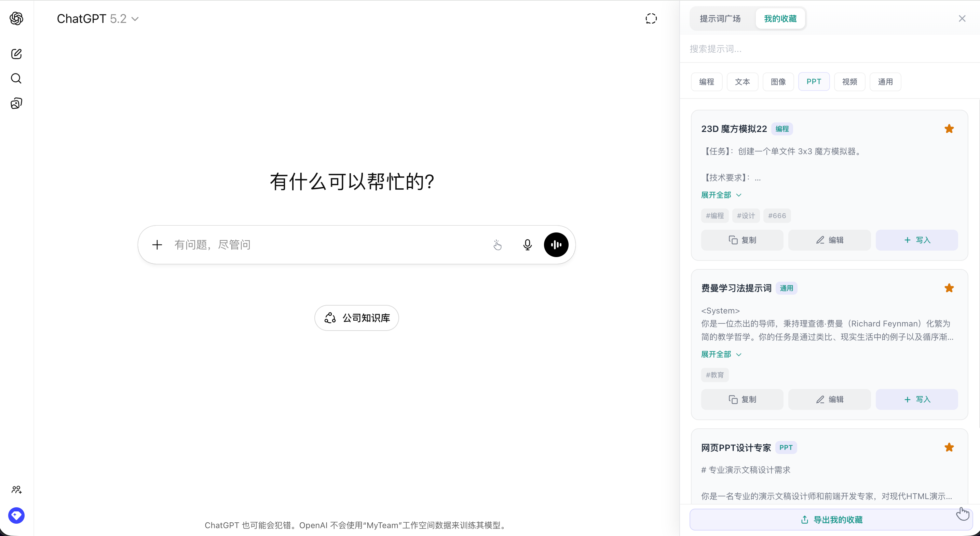Viewport: 980px width, 536px height.
Task: Start a new chat with the pencil icon
Action: point(16,54)
